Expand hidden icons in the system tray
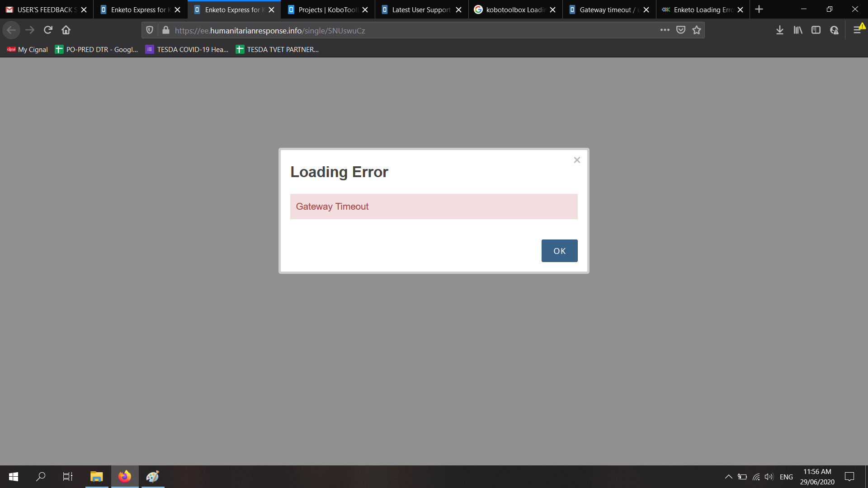868x488 pixels. pos(728,477)
